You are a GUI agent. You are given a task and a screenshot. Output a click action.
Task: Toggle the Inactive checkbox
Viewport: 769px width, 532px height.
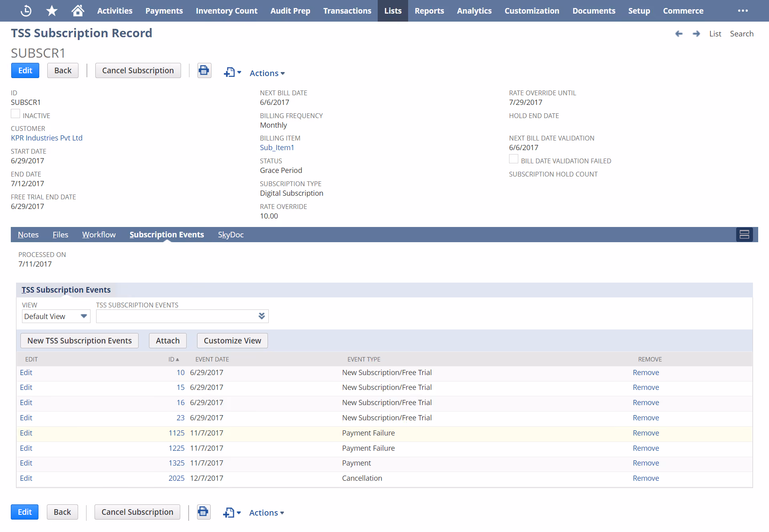point(15,114)
